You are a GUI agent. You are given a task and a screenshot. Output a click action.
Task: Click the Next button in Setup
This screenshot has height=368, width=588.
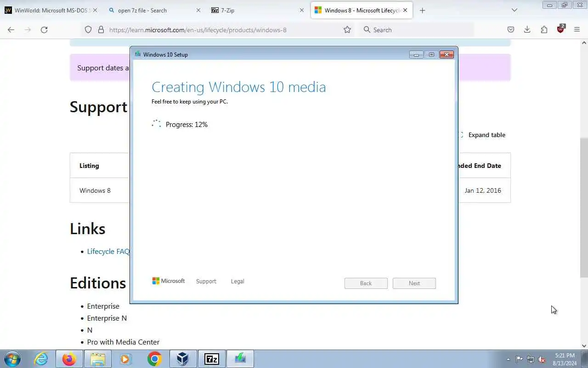[x=414, y=283]
